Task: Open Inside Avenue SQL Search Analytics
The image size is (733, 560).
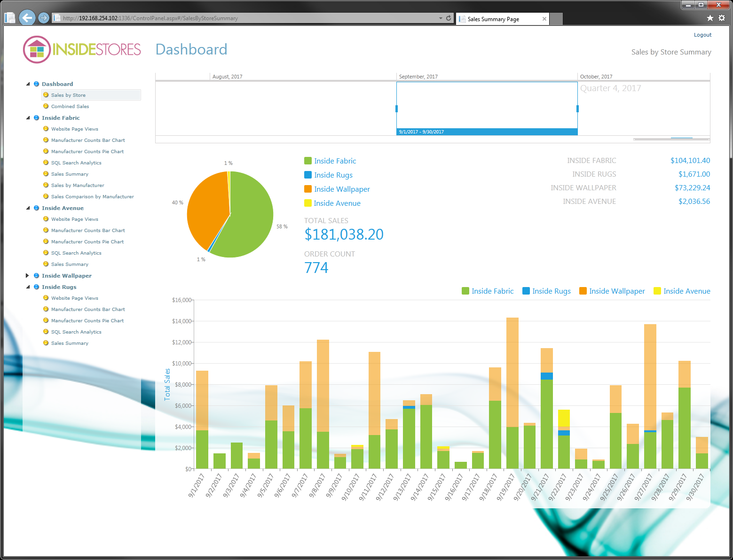Action: (76, 253)
